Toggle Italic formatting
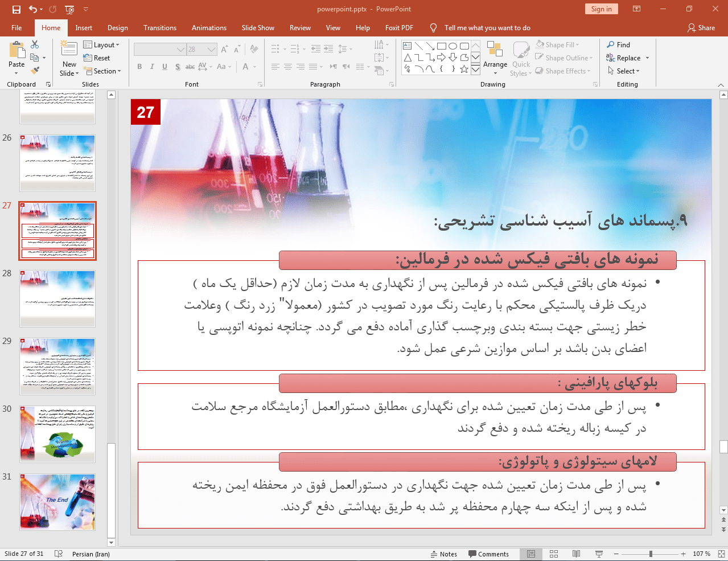This screenshot has width=728, height=561. [152, 67]
